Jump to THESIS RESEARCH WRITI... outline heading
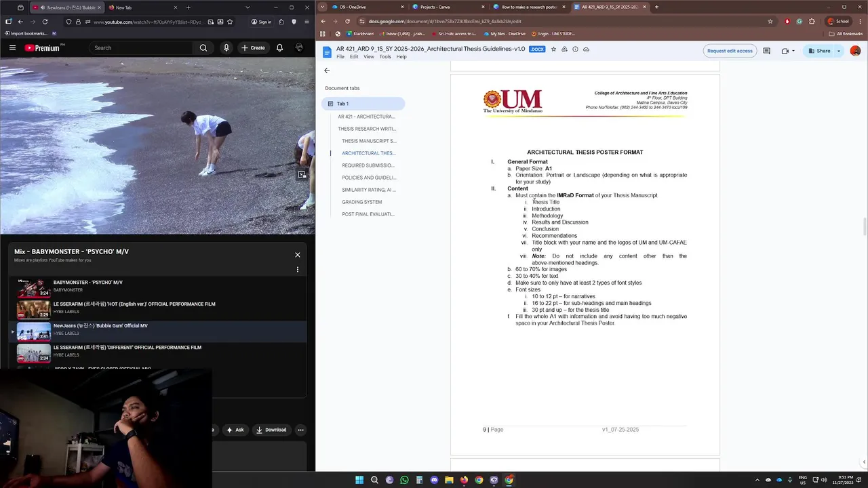 [x=367, y=129]
